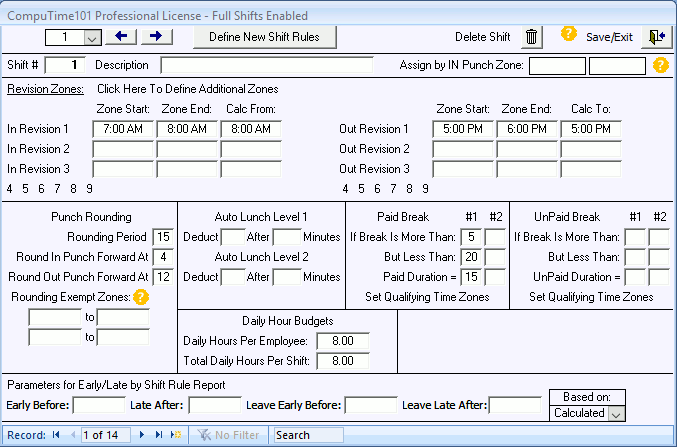Click In Revision 3 Zone End field

(187, 169)
